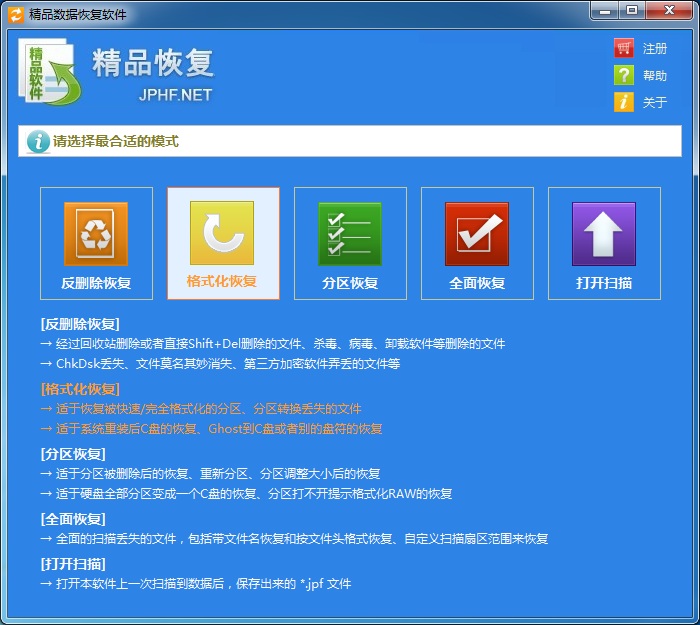Viewport: 700px width, 625px height.
Task: Open 关于 about link
Action: click(655, 102)
